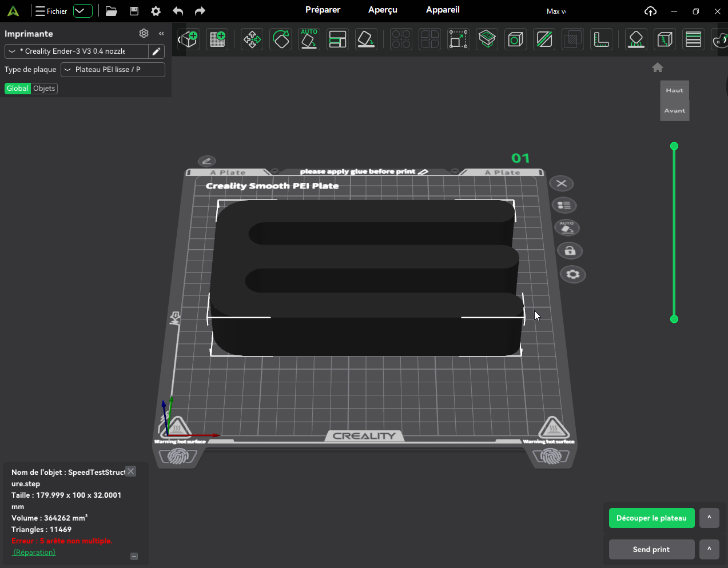728x568 pixels.
Task: Select the Lay on face tool
Action: [366, 39]
